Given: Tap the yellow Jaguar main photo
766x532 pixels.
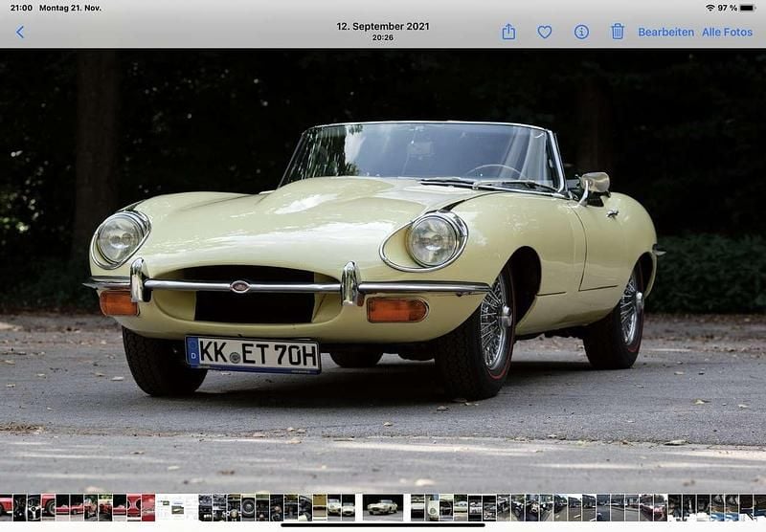Looking at the screenshot, I should coord(383,271).
